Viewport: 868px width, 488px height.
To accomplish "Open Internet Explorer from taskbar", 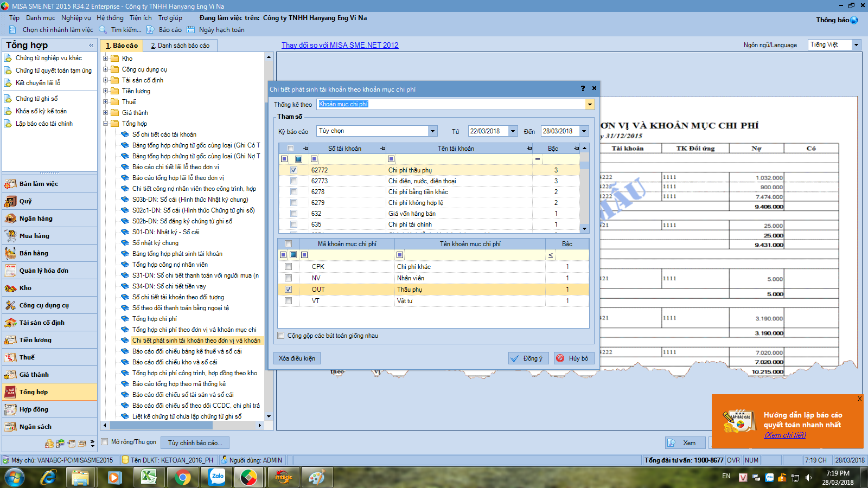I will coord(48,478).
